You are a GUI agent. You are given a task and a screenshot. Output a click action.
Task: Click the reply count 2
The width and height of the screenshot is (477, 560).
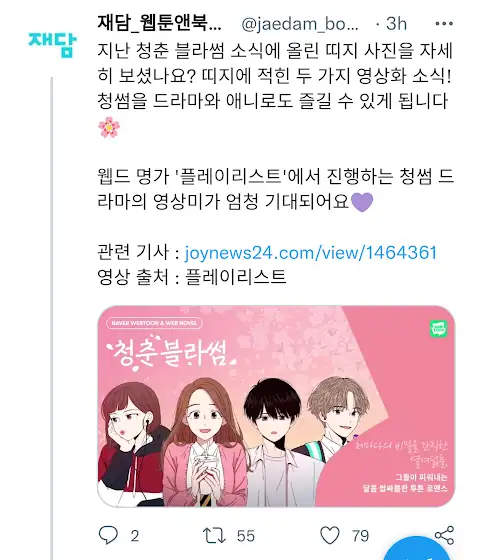135,536
